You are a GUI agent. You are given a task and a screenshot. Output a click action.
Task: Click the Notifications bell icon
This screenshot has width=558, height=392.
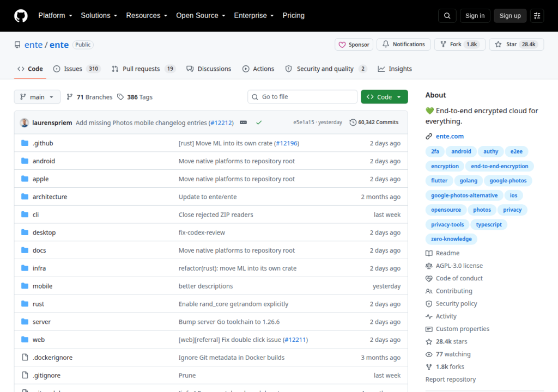386,44
